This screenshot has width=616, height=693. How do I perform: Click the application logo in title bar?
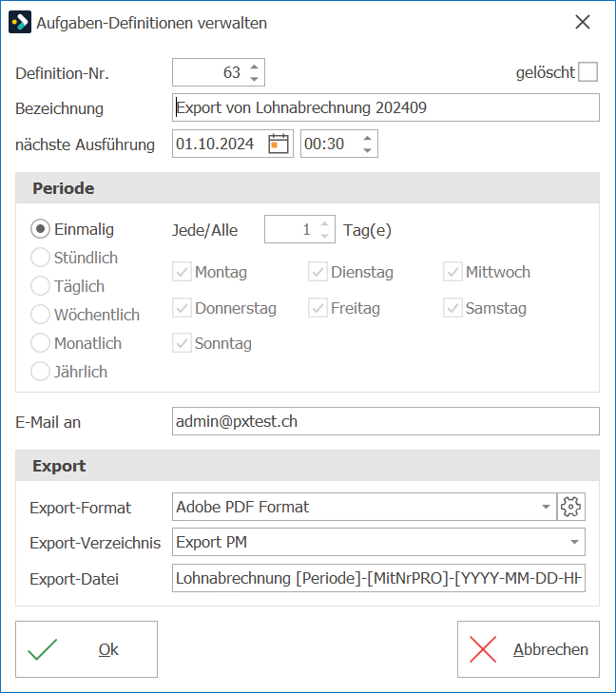pos(20,22)
